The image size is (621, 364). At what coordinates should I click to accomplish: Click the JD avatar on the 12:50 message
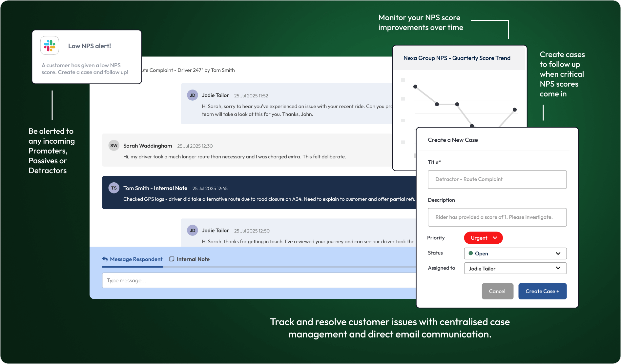[192, 231]
